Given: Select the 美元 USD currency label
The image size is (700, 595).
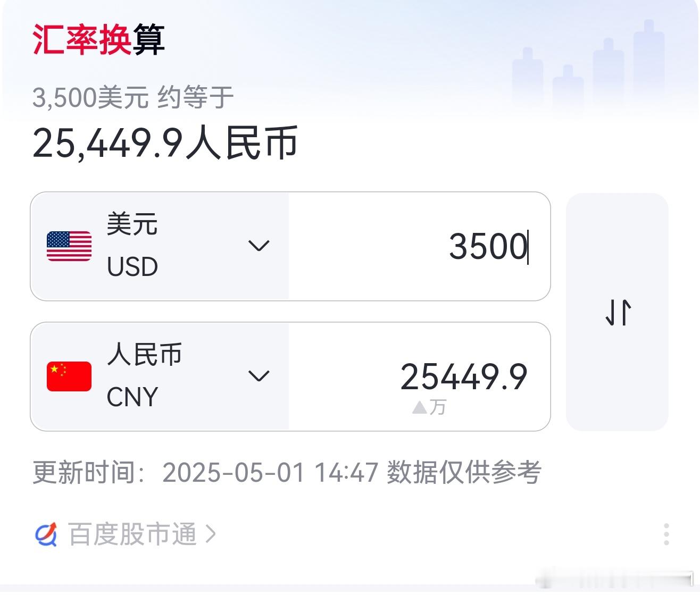Looking at the screenshot, I should 132,246.
